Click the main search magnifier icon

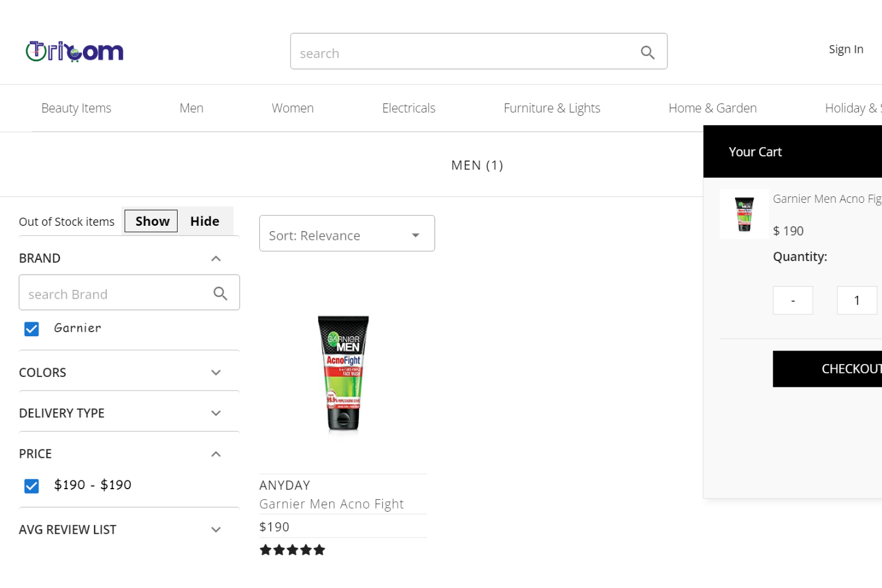coord(647,52)
